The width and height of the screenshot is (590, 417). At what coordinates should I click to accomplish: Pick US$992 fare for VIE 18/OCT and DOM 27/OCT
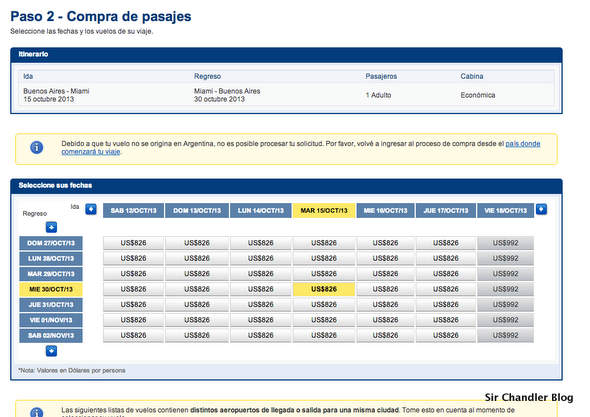tap(505, 243)
